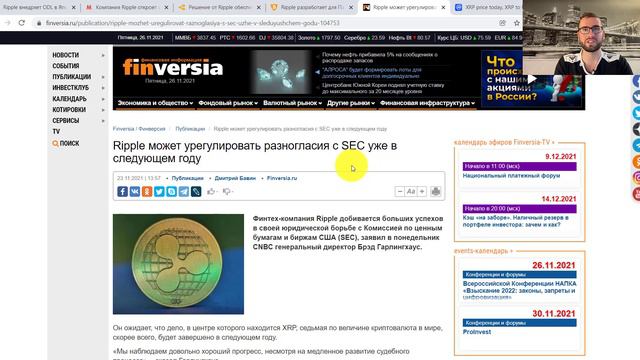Open ProInvest event link
The width and height of the screenshot is (640, 360).
(477, 332)
